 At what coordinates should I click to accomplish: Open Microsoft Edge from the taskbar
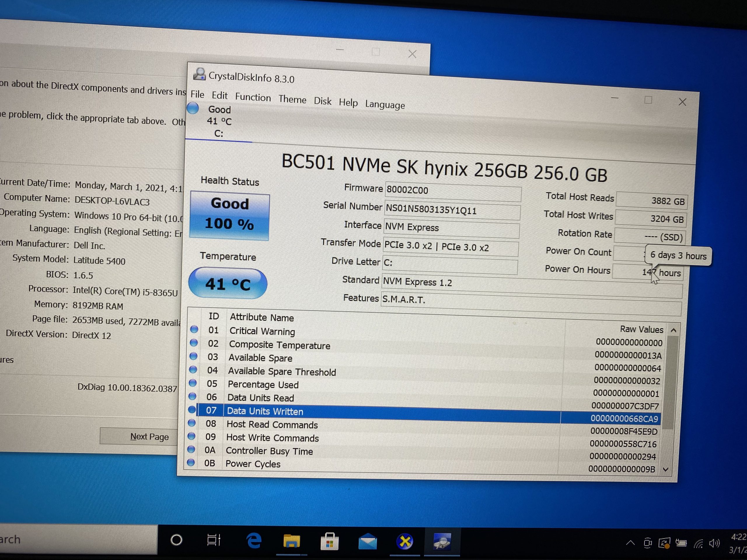click(x=254, y=541)
